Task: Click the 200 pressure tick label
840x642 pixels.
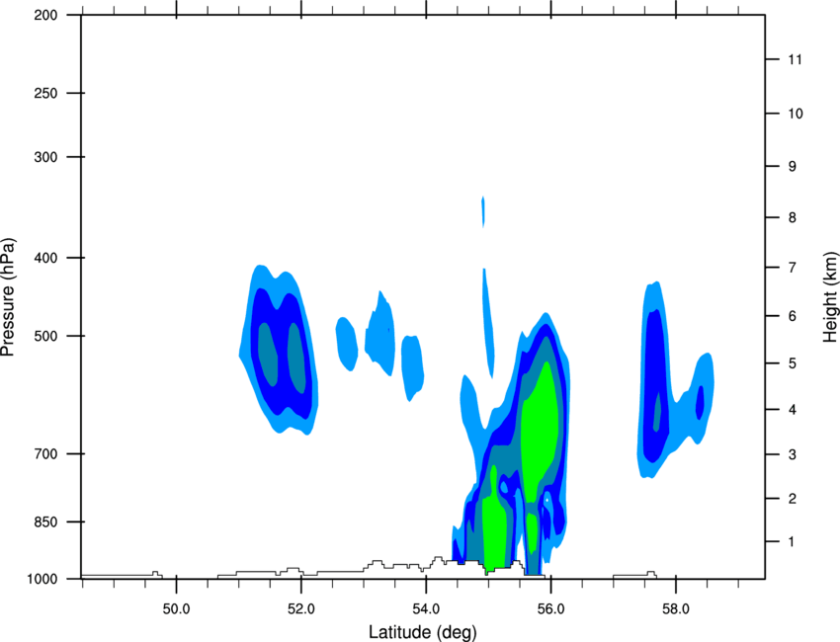Action: [45, 16]
